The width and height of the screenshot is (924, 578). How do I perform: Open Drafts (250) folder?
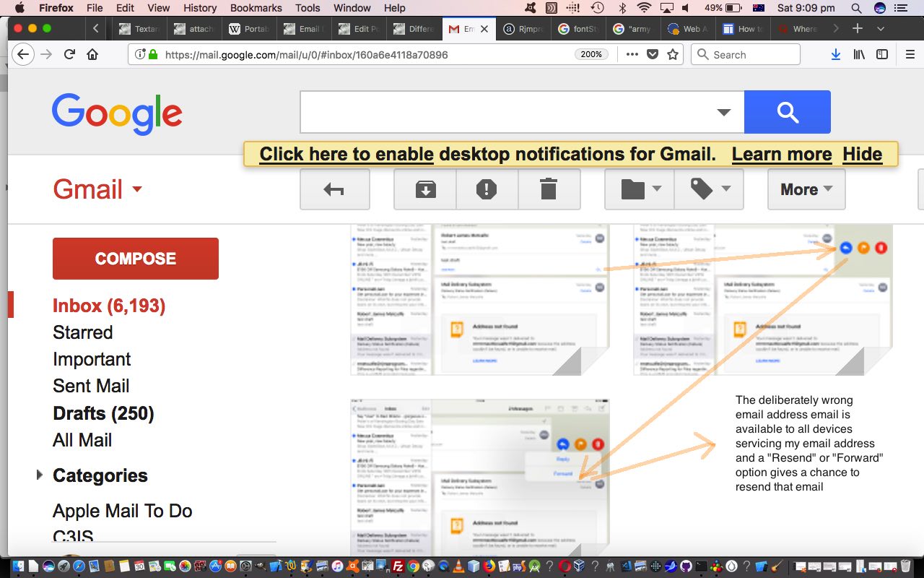pyautogui.click(x=103, y=413)
